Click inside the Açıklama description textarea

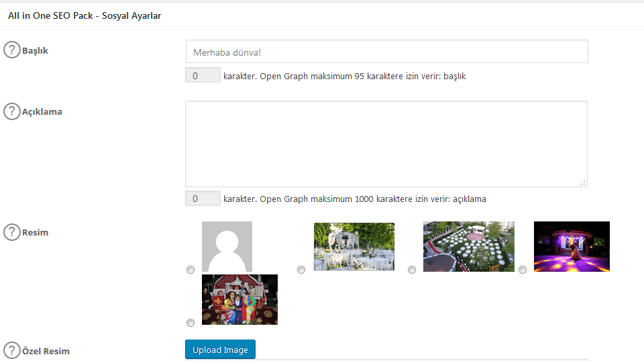[386, 144]
